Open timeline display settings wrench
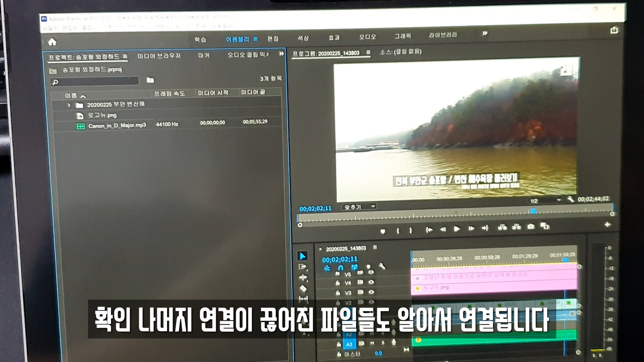 (382, 266)
